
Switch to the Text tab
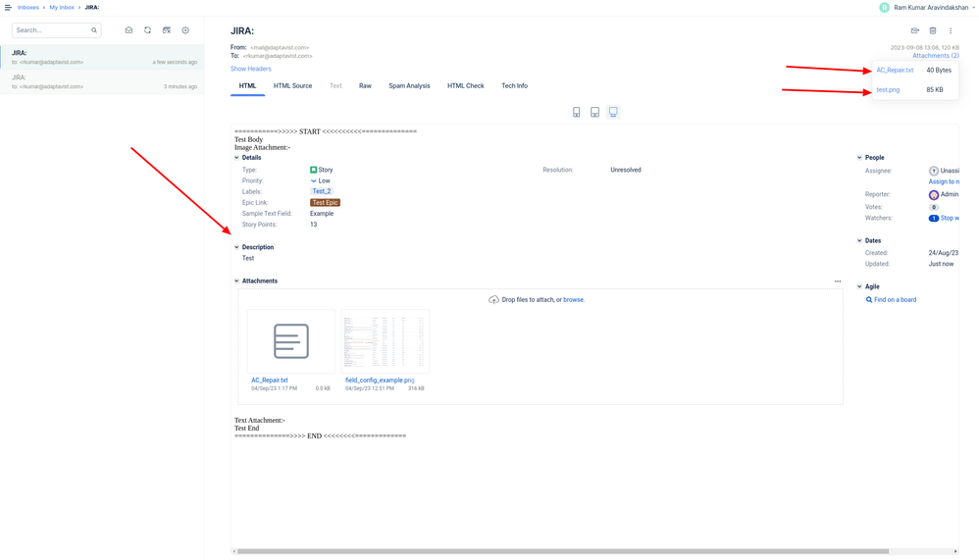coord(335,86)
